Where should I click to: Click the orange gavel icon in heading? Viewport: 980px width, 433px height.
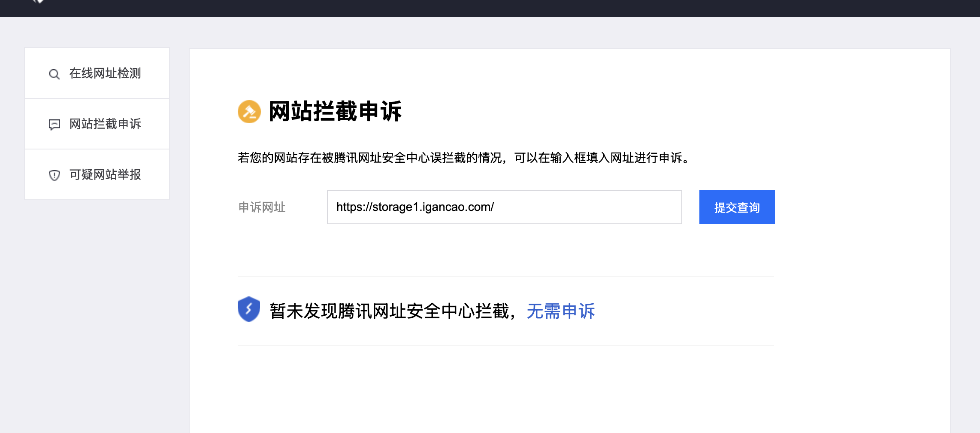tap(249, 112)
